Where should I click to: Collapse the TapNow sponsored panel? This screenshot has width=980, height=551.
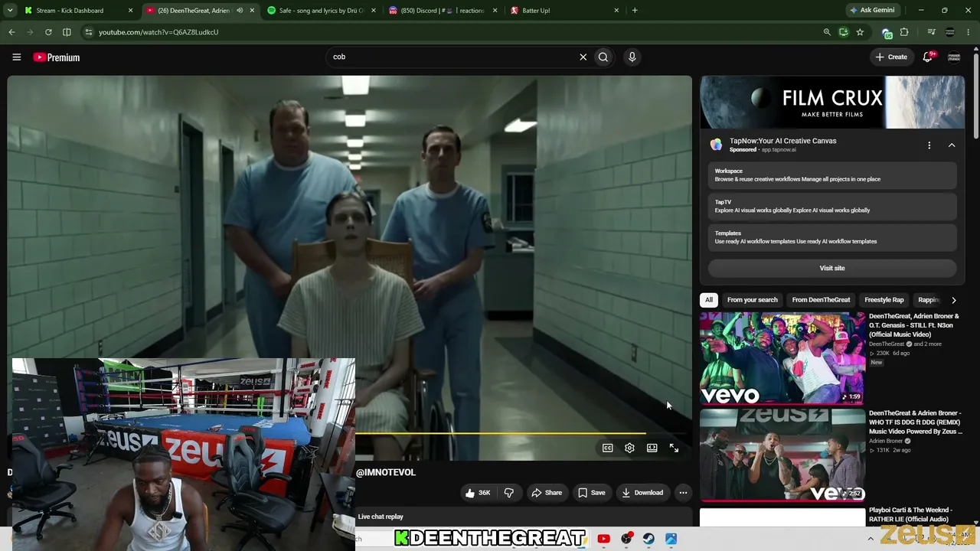pos(952,145)
